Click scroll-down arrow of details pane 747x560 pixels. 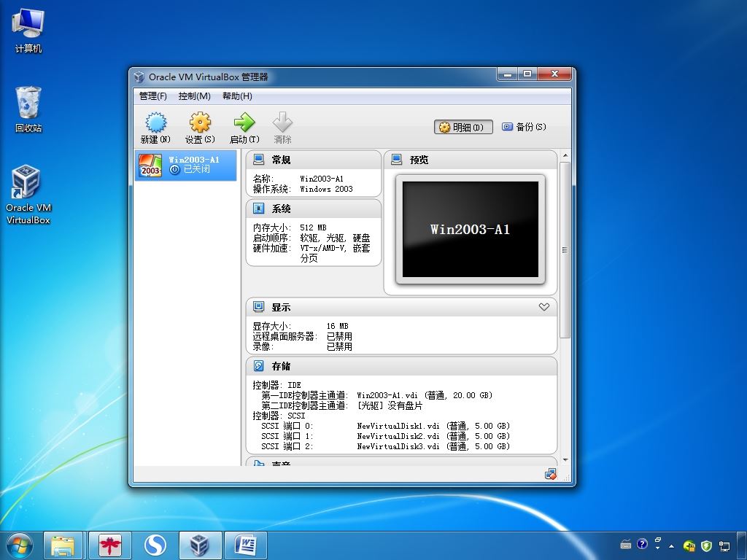[x=565, y=460]
